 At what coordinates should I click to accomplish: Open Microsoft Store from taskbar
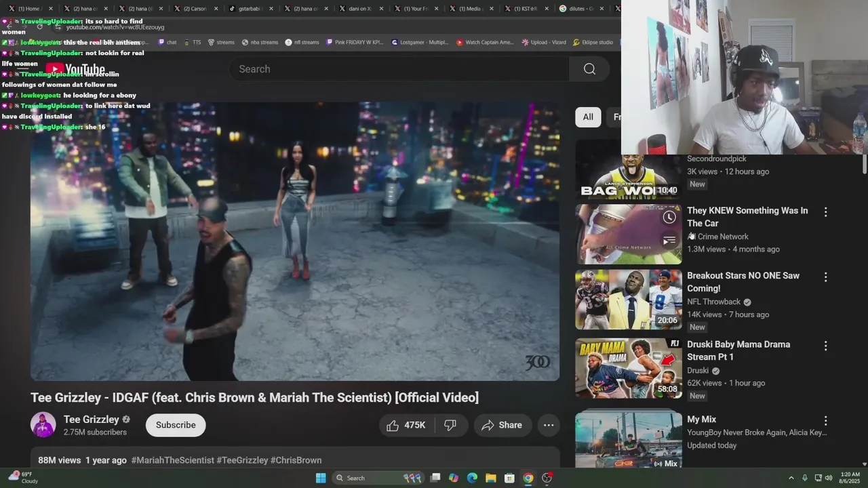point(509,478)
